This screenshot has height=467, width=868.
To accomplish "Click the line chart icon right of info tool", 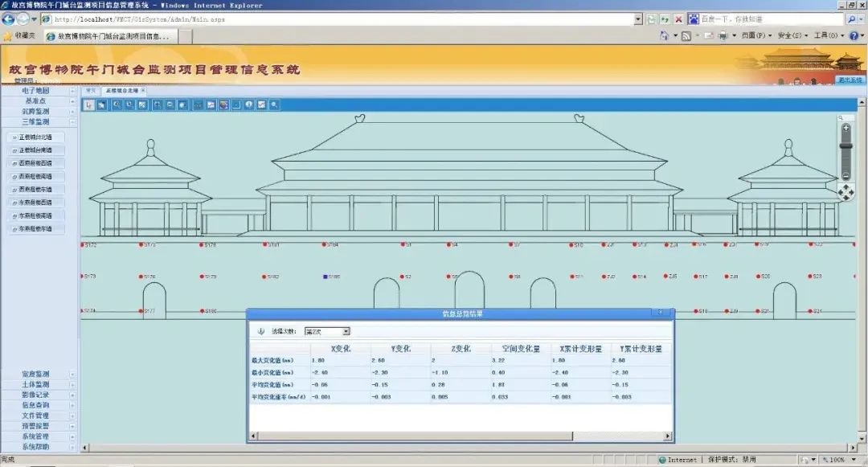I will tap(261, 104).
